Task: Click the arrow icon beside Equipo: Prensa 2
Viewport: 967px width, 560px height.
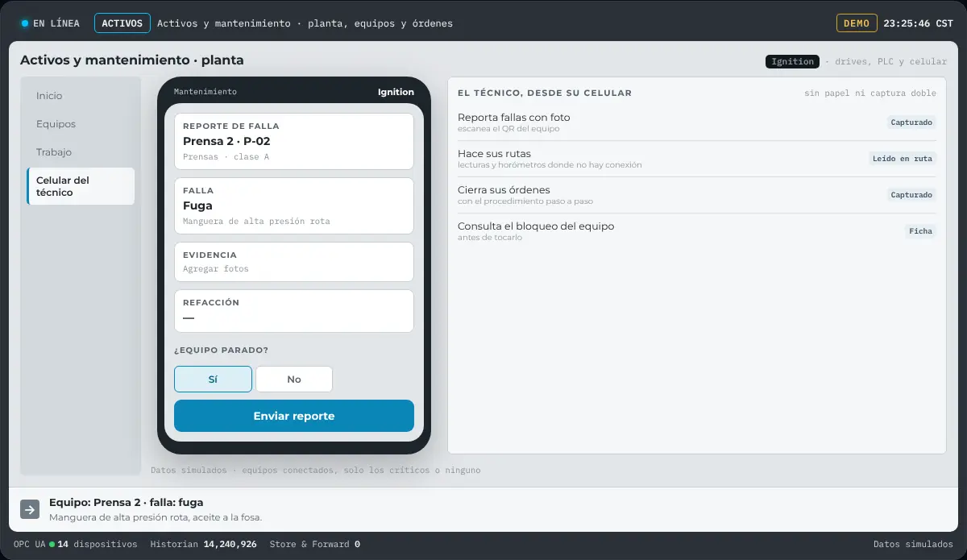Action: [30, 509]
